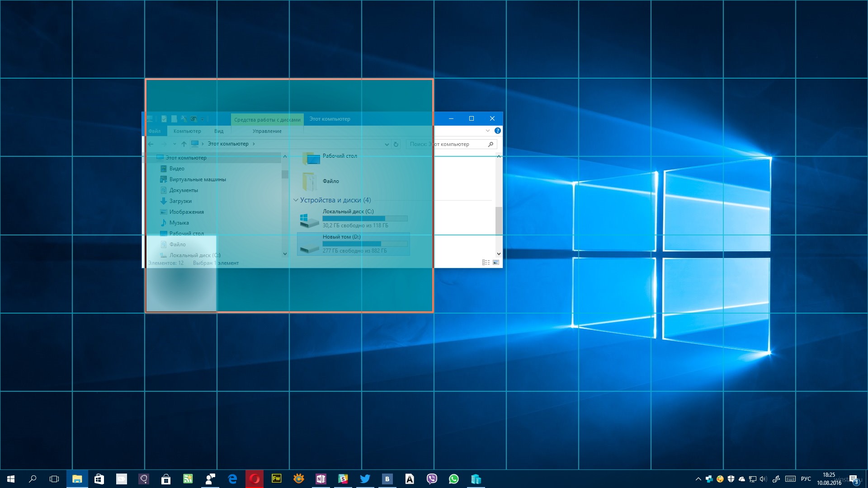Open address bar history dropdown
This screenshot has height=488, width=868.
point(387,144)
